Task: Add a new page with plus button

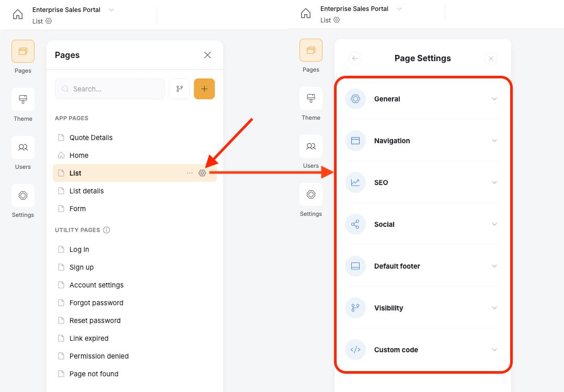Action: pyautogui.click(x=204, y=89)
